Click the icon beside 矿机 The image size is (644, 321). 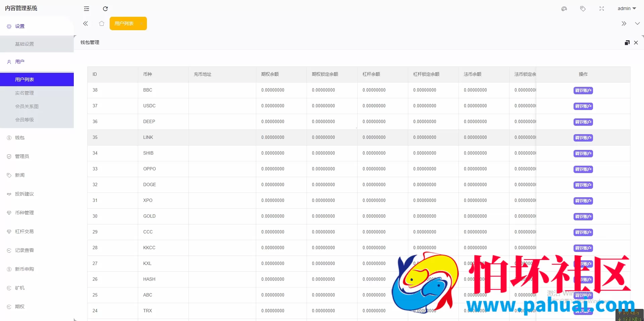(9, 288)
